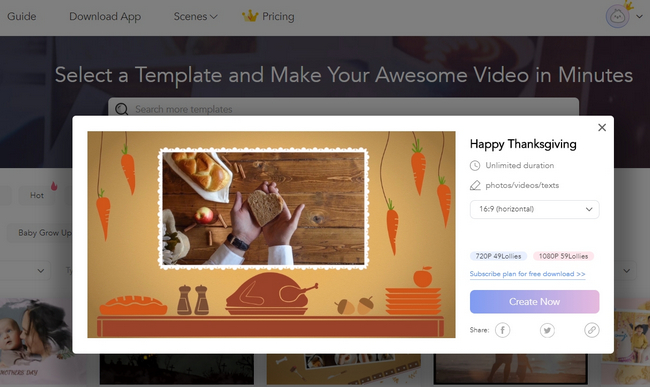Open the Guide menu item

point(22,17)
